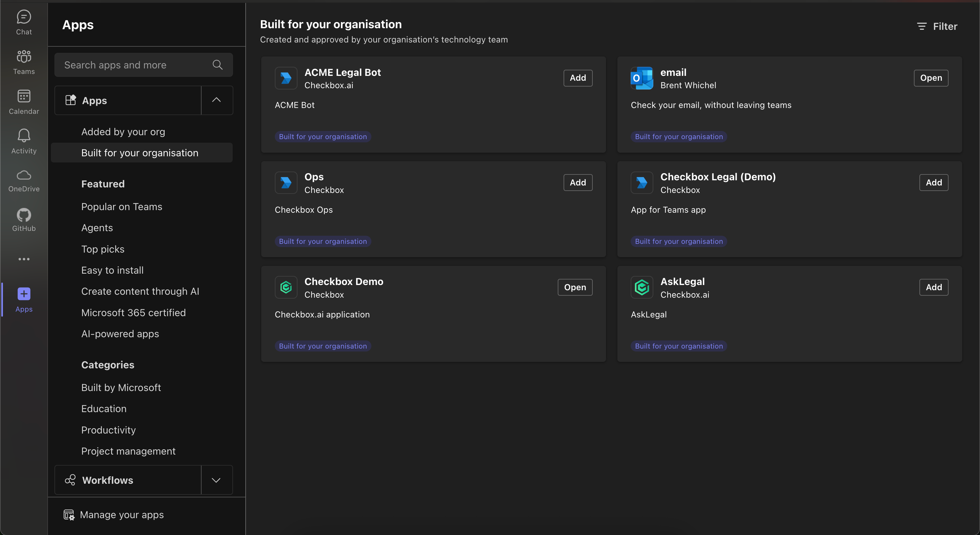
Task: Click email card's Built for your organisation tag
Action: click(x=679, y=137)
